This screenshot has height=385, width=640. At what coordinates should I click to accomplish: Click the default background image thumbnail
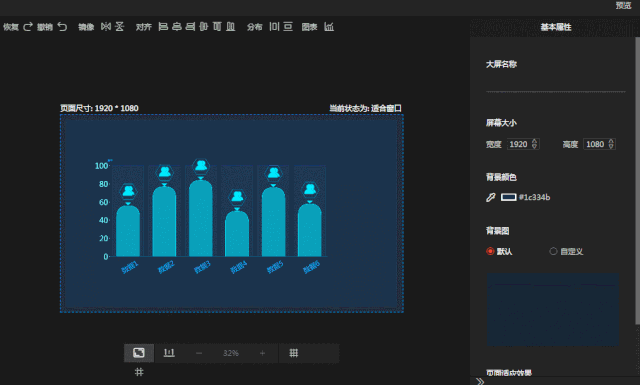click(x=553, y=309)
